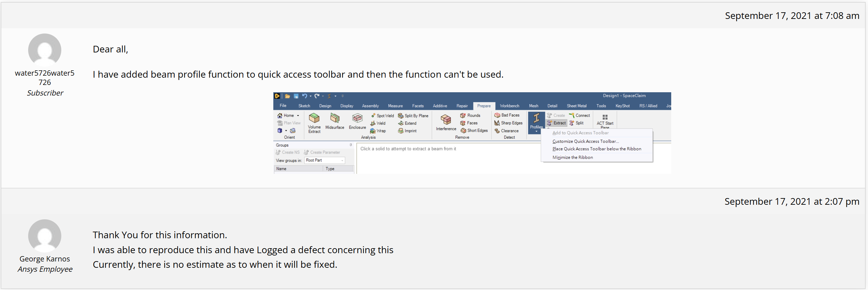The height and width of the screenshot is (290, 868).
Task: Click the Redo arrow icon
Action: click(x=317, y=96)
